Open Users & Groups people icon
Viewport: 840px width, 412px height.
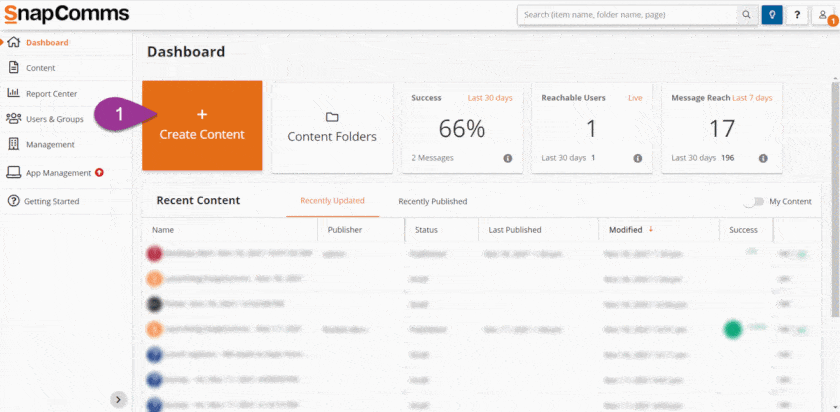pyautogui.click(x=13, y=118)
